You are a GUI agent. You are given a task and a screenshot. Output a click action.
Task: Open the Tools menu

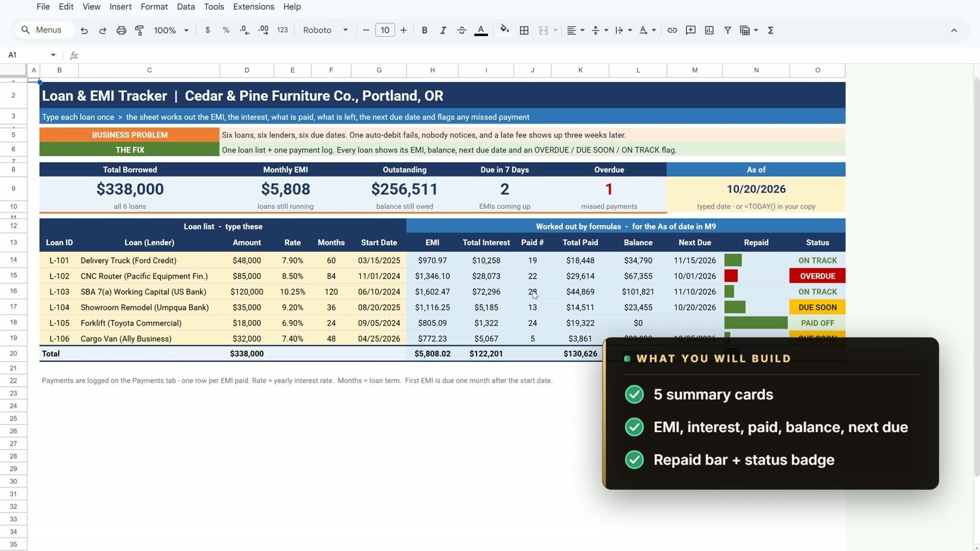(x=214, y=7)
